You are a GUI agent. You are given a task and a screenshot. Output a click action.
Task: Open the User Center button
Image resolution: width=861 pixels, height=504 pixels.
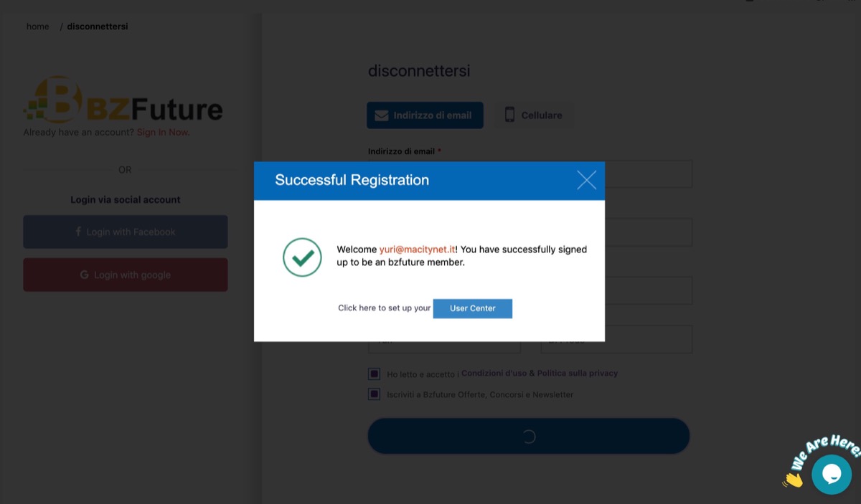click(472, 308)
